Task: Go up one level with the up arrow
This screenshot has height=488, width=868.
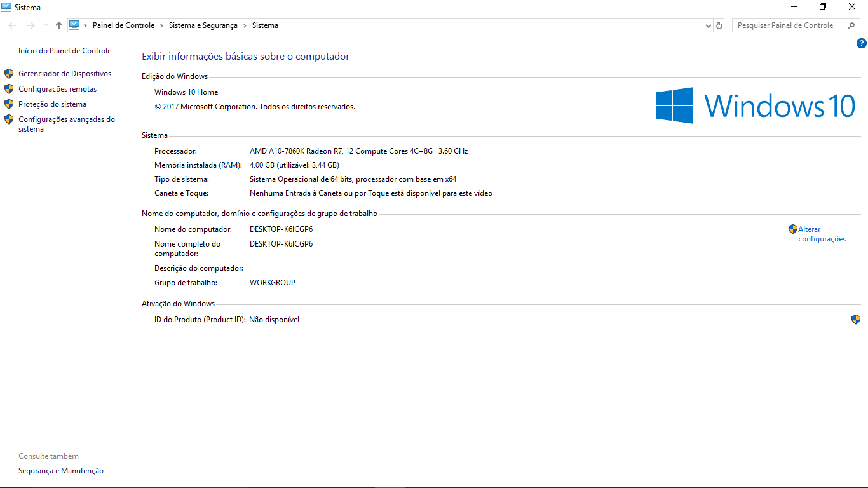Action: 59,25
